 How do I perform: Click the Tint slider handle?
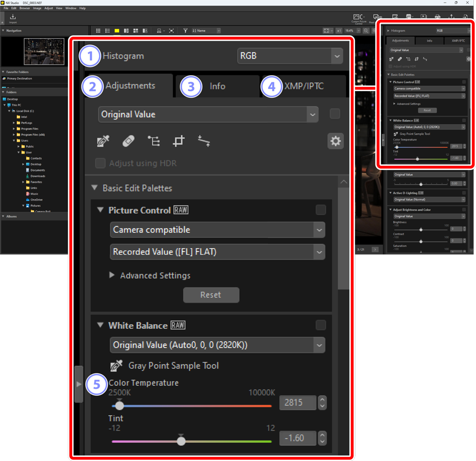tap(181, 440)
